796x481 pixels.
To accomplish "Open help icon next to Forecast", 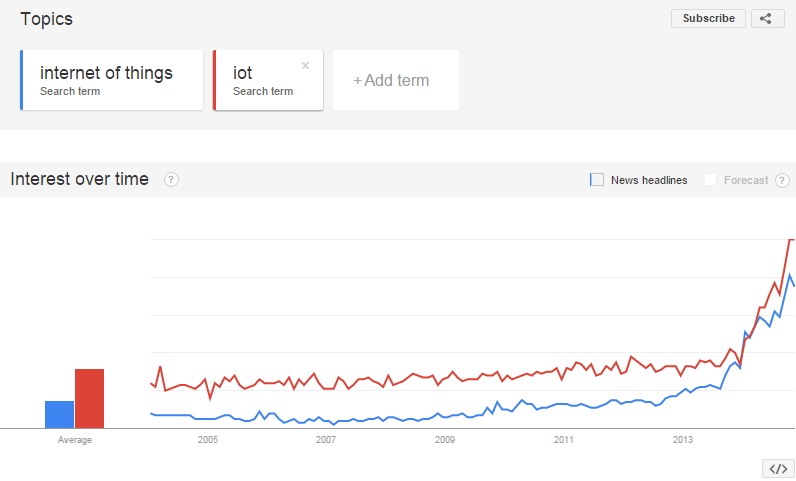I will (x=782, y=180).
